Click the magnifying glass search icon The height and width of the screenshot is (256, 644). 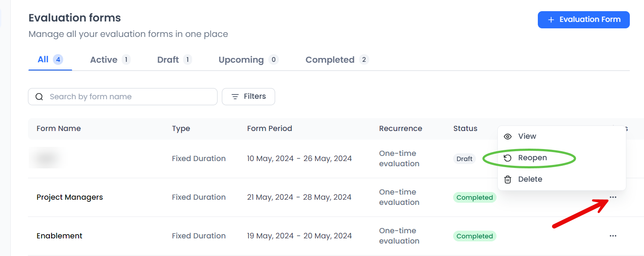pyautogui.click(x=39, y=97)
